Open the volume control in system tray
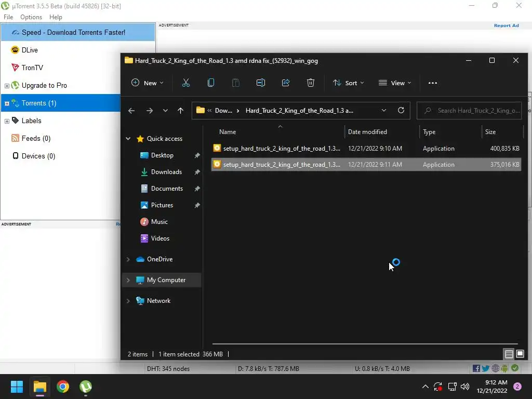Viewport: 532px width, 399px height. coord(465,387)
